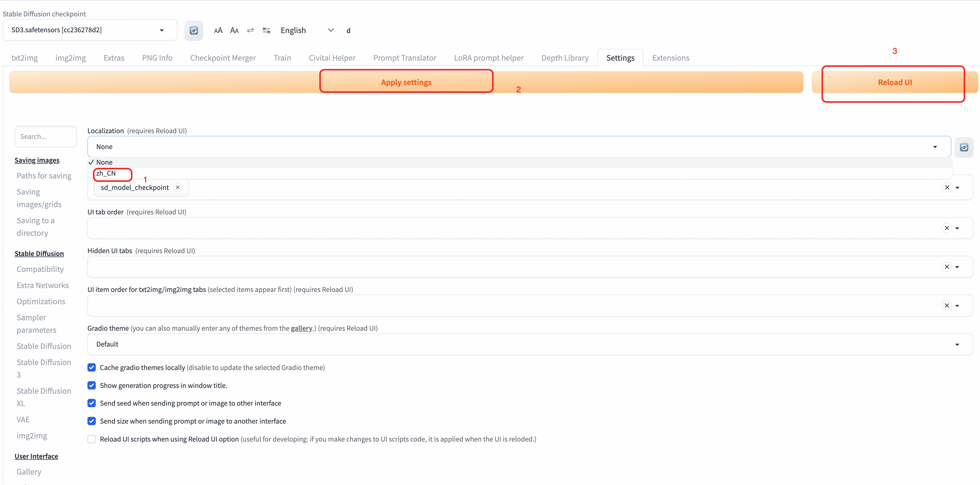Expand the UI tab order dropdown arrow
980x485 pixels.
click(x=958, y=228)
